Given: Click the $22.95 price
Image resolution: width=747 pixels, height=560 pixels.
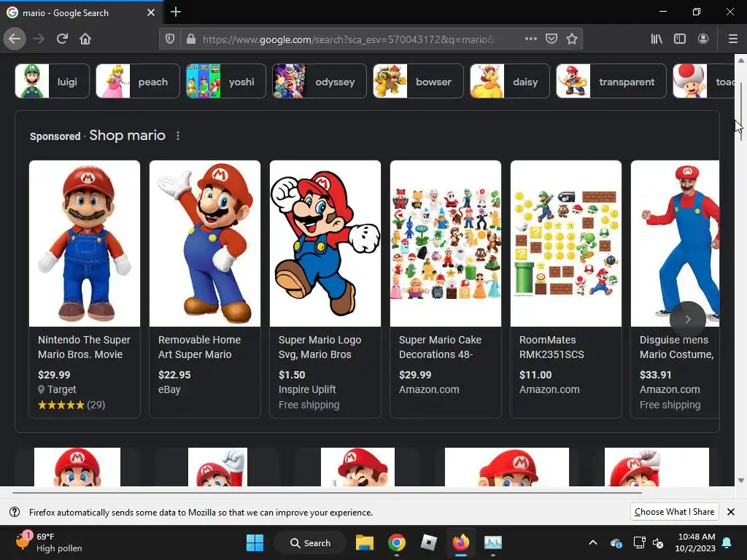Looking at the screenshot, I should tap(174, 375).
